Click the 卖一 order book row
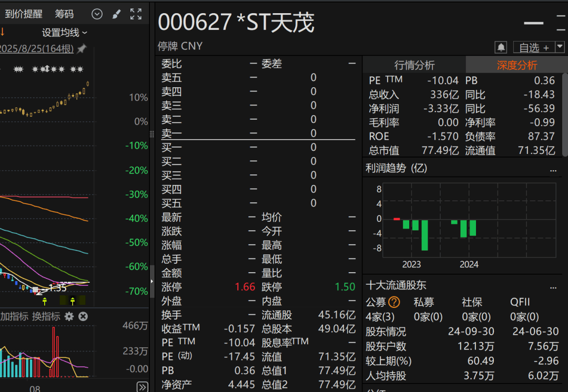Image resolution: width=568 pixels, height=392 pixels. (x=258, y=133)
